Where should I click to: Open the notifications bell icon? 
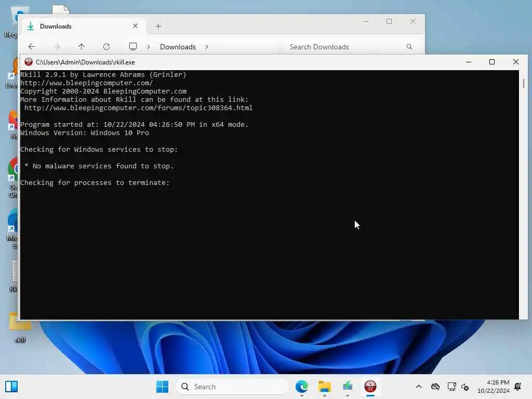518,387
